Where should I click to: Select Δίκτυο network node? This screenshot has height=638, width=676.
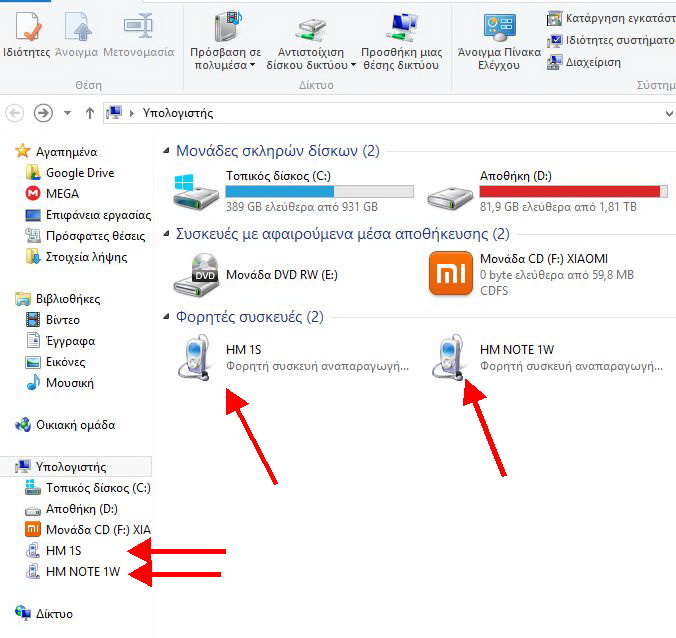[x=44, y=613]
